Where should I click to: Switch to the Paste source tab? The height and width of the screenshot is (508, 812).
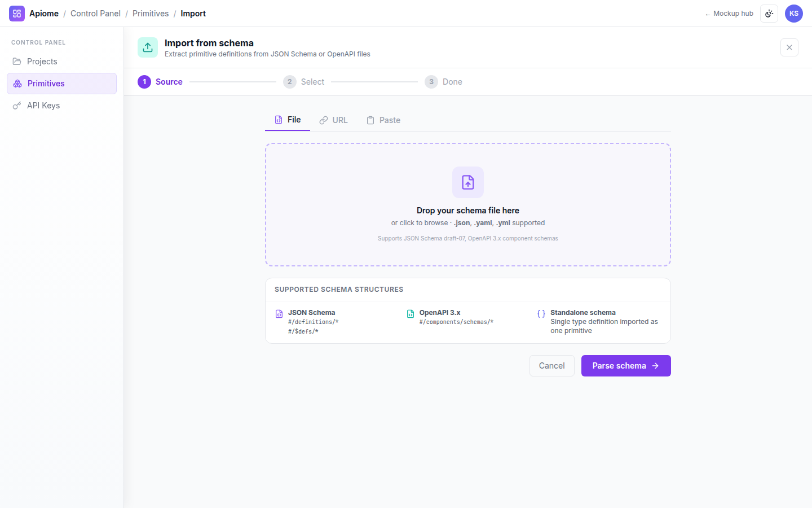[383, 120]
